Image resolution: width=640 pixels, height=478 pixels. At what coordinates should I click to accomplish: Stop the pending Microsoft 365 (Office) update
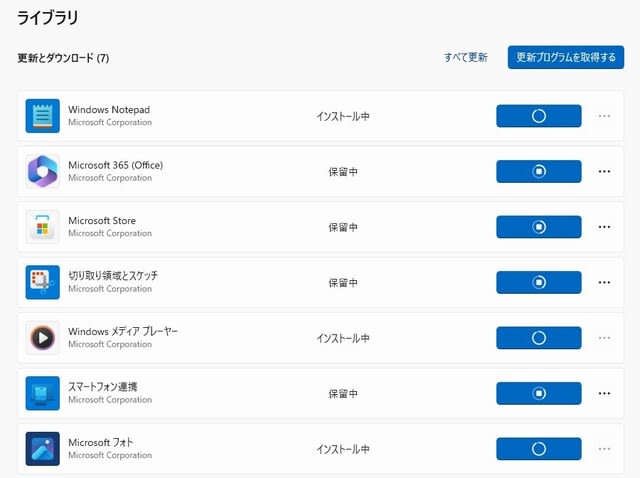[539, 171]
